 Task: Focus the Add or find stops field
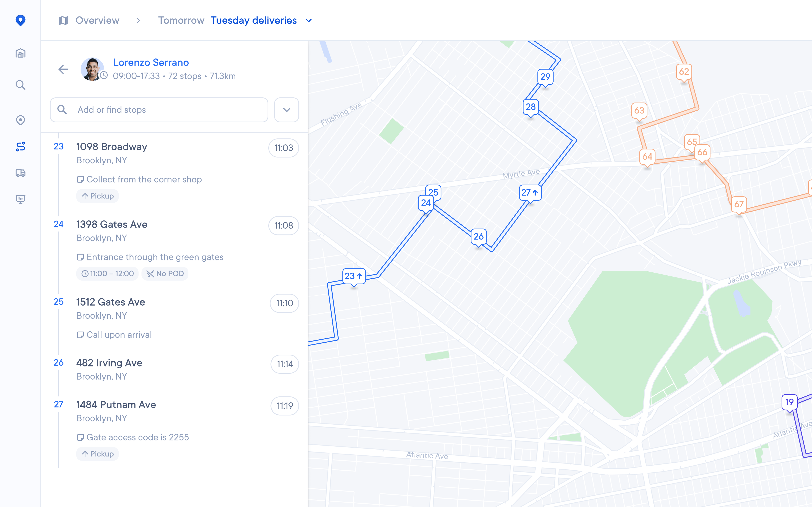tap(159, 110)
